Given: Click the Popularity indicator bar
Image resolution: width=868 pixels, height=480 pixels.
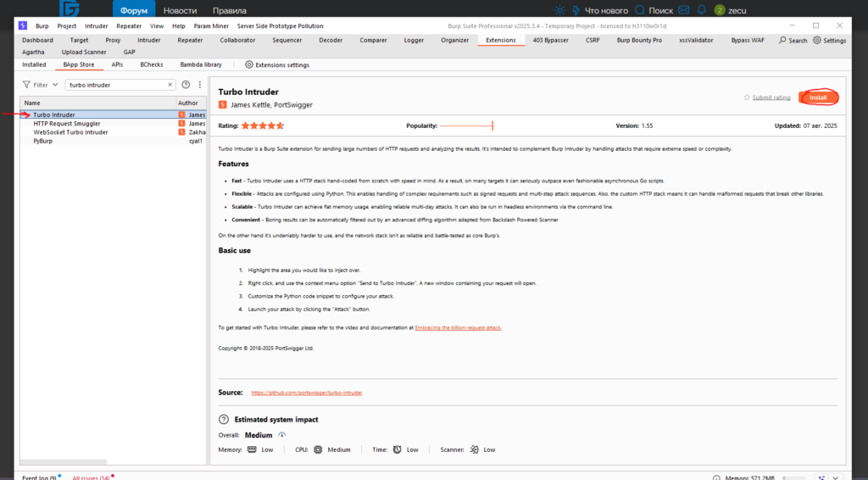Looking at the screenshot, I should (466, 126).
